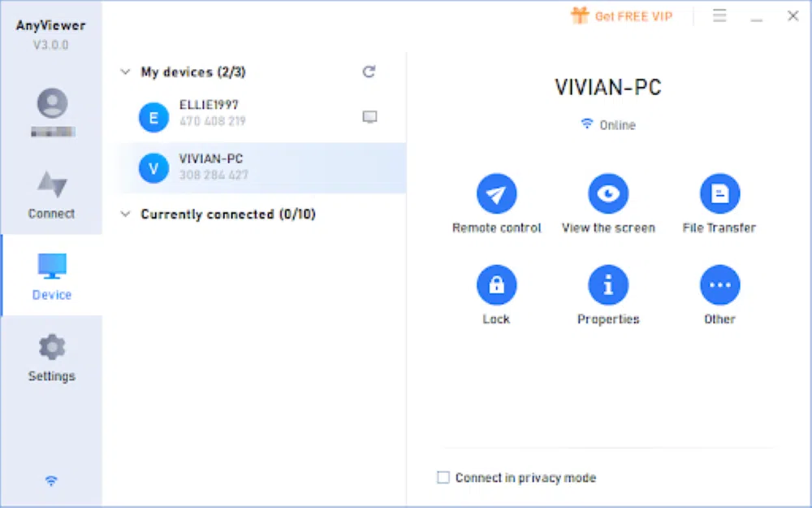Collapse the My devices section
This screenshot has height=508, width=812.
coord(125,72)
